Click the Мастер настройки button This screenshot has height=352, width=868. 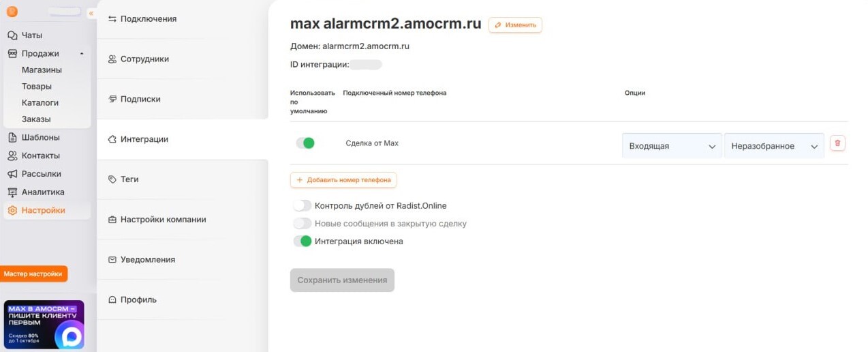click(34, 274)
